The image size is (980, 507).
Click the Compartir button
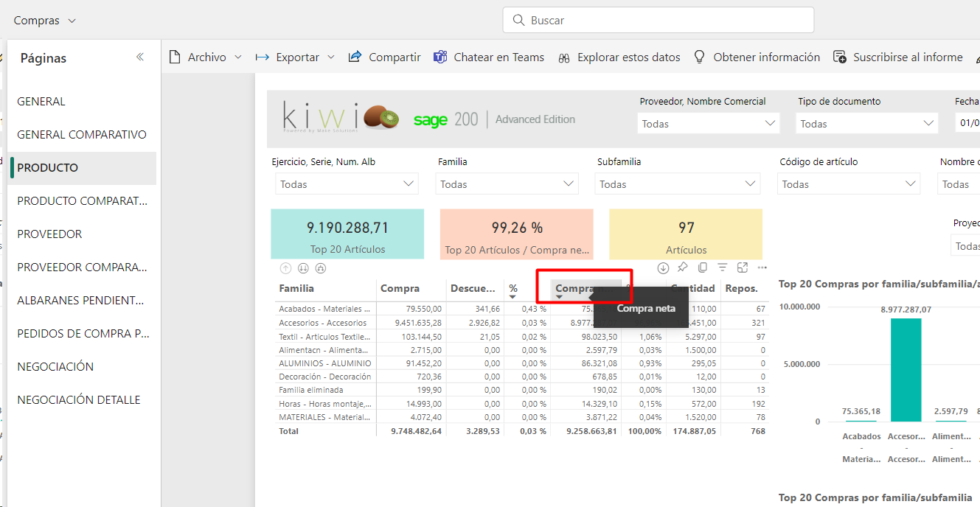tap(384, 57)
